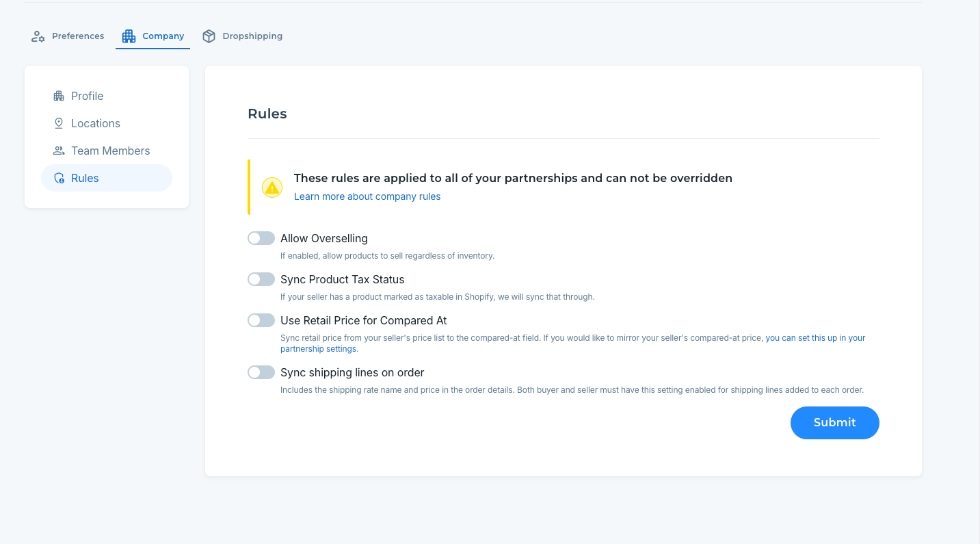The height and width of the screenshot is (544, 980).
Task: Enable the Allow Overselling toggle
Action: (x=261, y=238)
